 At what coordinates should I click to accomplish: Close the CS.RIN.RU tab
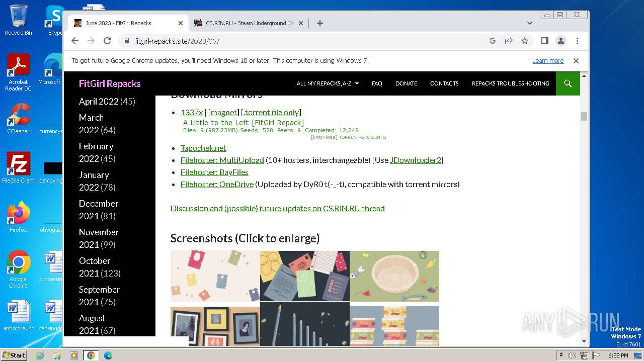point(301,23)
